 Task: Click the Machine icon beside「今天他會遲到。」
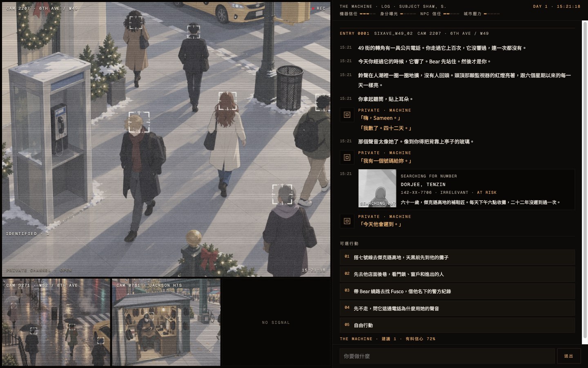tap(347, 221)
